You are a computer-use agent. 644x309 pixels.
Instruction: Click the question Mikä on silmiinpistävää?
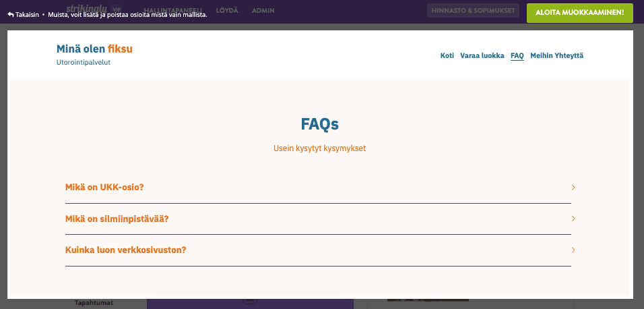coord(117,219)
